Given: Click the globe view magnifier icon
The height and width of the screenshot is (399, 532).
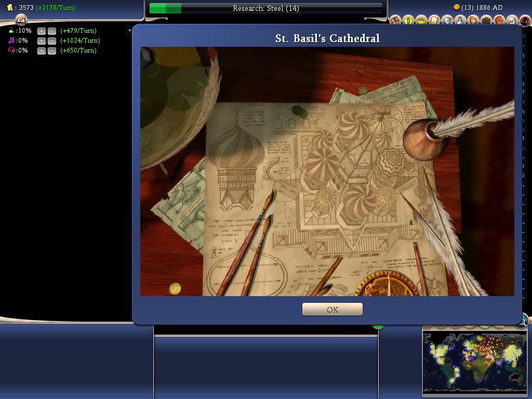Looking at the screenshot, I should click(x=524, y=320).
